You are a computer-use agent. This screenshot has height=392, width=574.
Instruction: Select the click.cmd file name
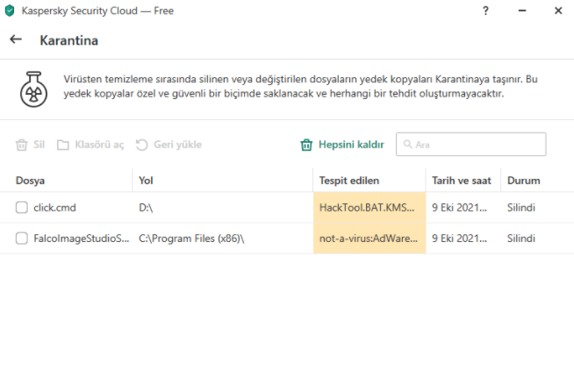click(x=54, y=207)
